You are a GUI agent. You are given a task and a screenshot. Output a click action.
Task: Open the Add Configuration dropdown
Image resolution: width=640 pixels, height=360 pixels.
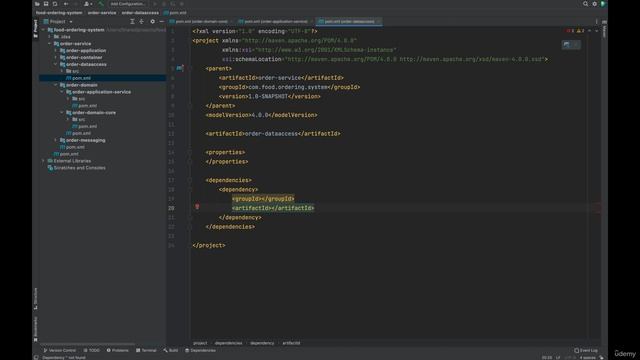[x=127, y=4]
